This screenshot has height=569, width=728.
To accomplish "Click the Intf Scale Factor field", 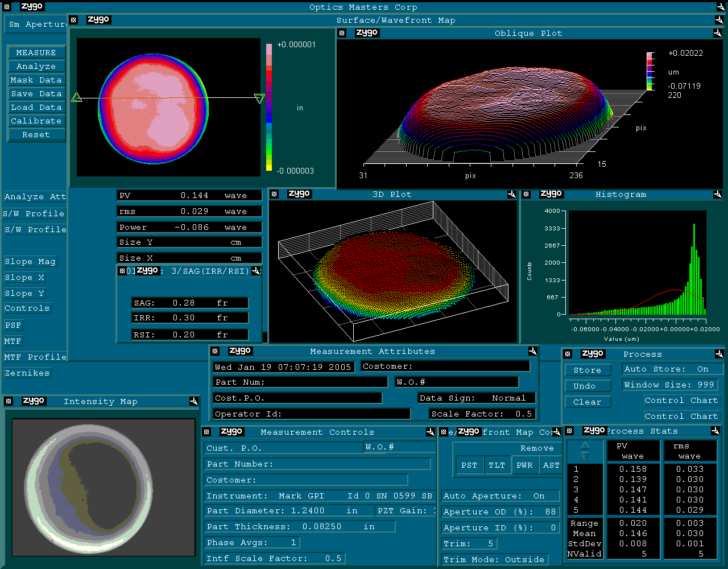I will (x=275, y=559).
